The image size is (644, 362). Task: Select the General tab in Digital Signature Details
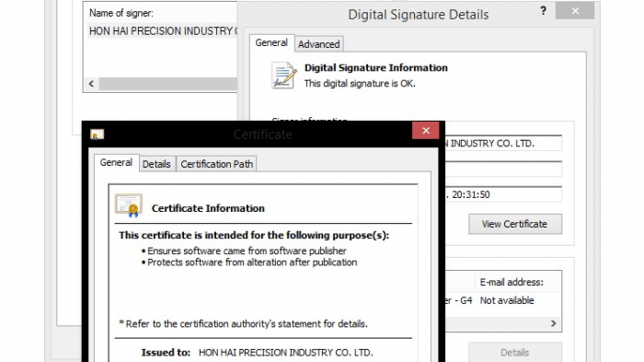tap(271, 42)
